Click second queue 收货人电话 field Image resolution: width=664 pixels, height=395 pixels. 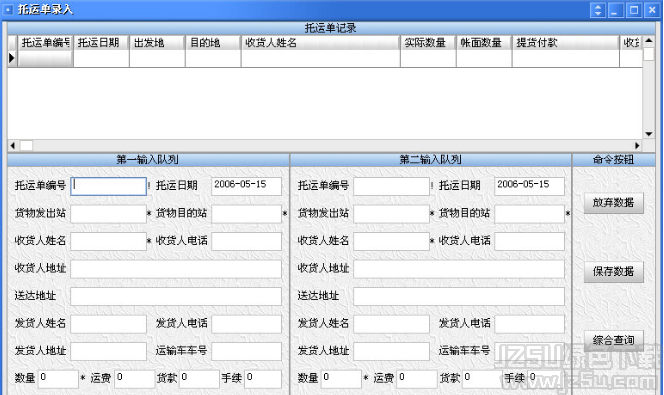pyautogui.click(x=529, y=241)
